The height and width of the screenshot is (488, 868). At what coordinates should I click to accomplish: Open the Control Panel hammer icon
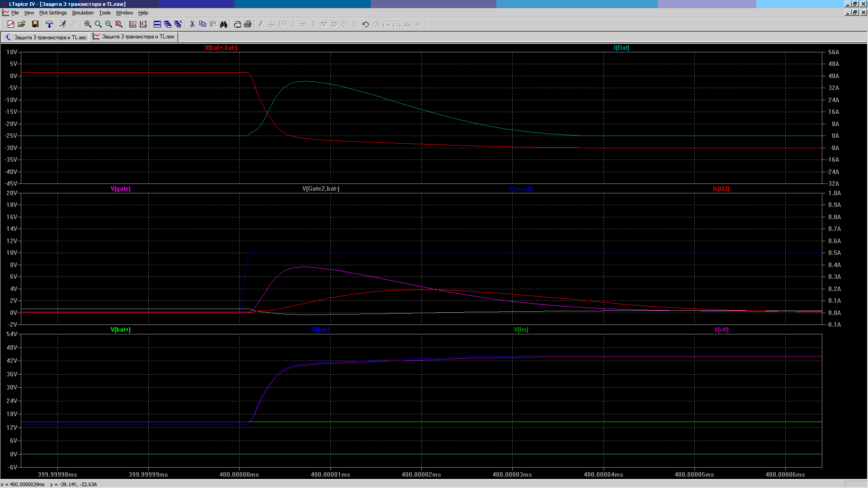point(49,24)
